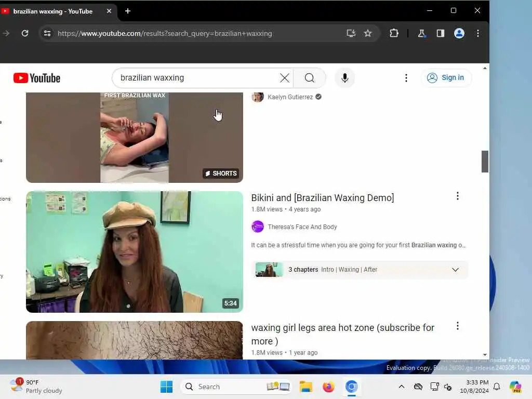Open more options for Bikini and Brazilian Waxing Demo
Screen dimensions: 532x399
coord(457,196)
